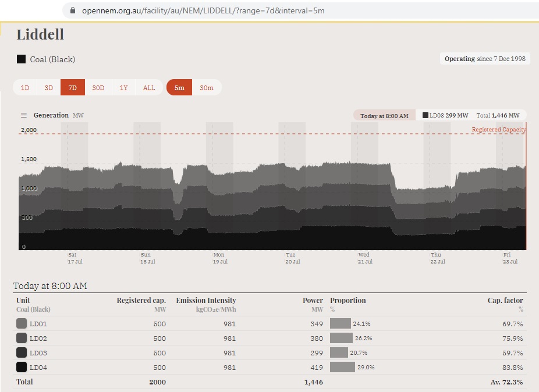539x392 pixels.
Task: Select the 3D range
Action: (49, 88)
